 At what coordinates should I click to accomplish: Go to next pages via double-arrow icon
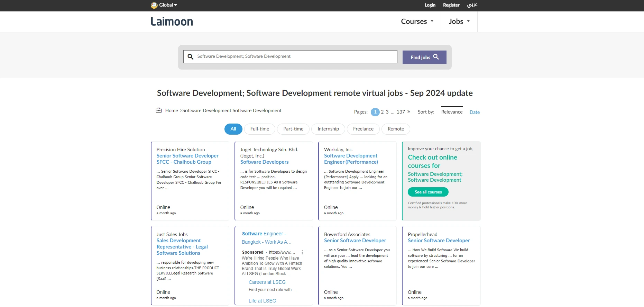click(408, 112)
